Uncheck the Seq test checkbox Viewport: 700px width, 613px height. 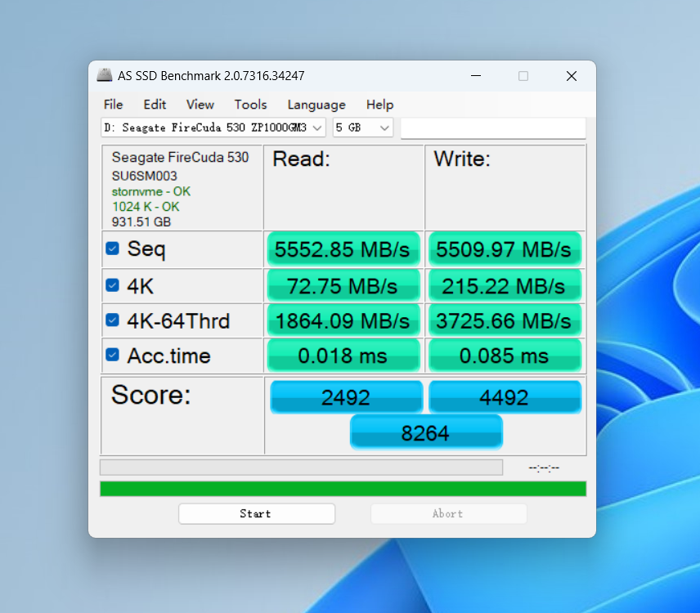pos(113,248)
